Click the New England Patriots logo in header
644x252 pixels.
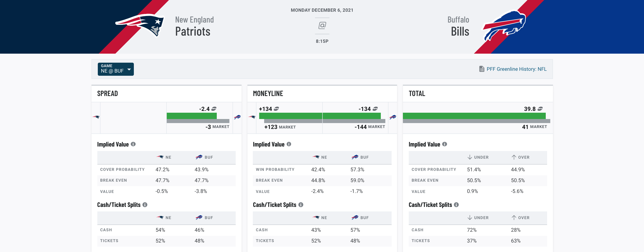pos(140,25)
